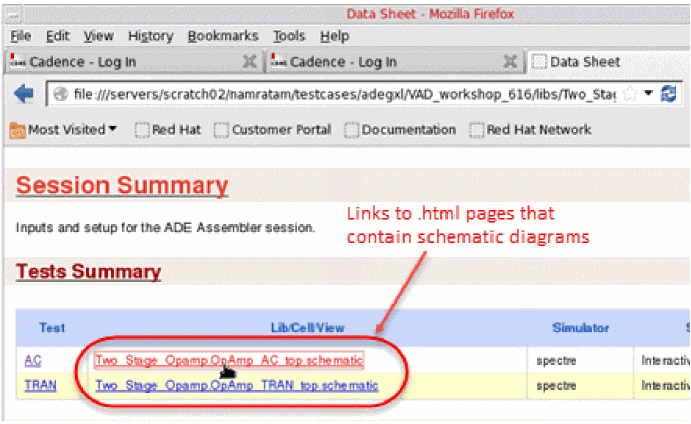Open the Help menu
The height and width of the screenshot is (424, 691).
click(334, 36)
